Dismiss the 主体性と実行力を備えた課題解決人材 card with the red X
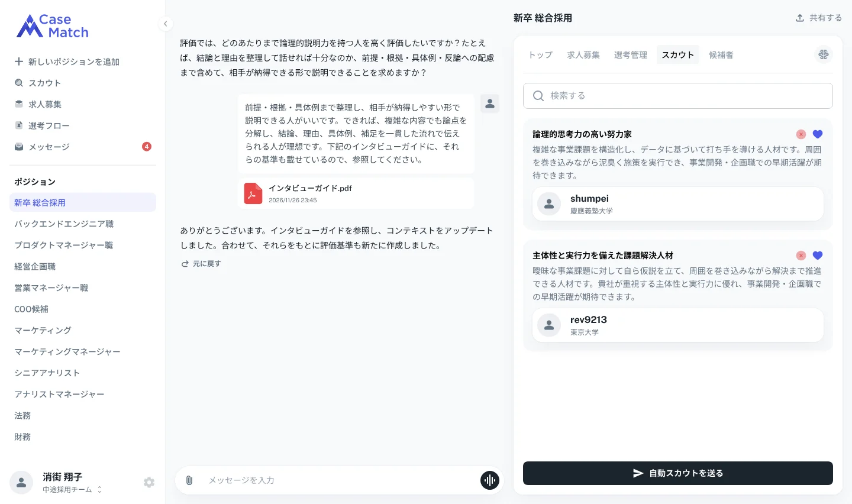This screenshot has width=852, height=504. 801,256
